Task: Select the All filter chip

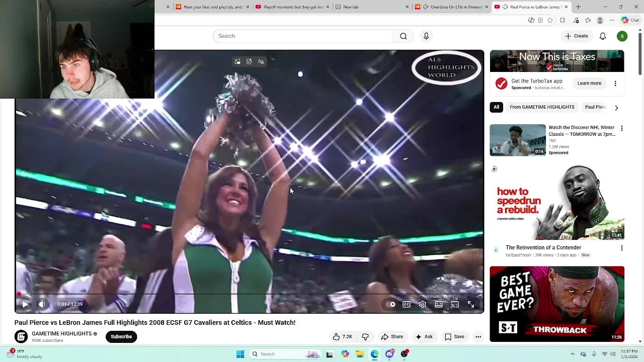Action: point(496,107)
